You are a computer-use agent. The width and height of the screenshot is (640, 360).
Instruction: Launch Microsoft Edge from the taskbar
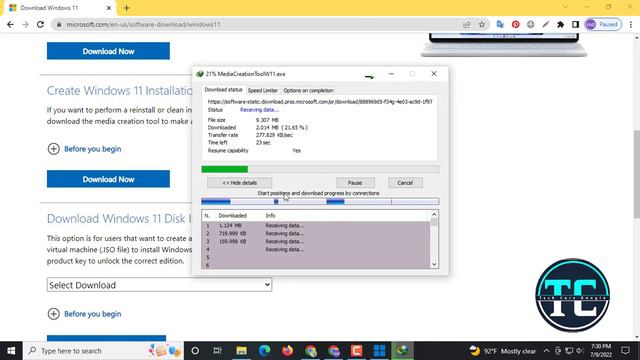coord(264,351)
